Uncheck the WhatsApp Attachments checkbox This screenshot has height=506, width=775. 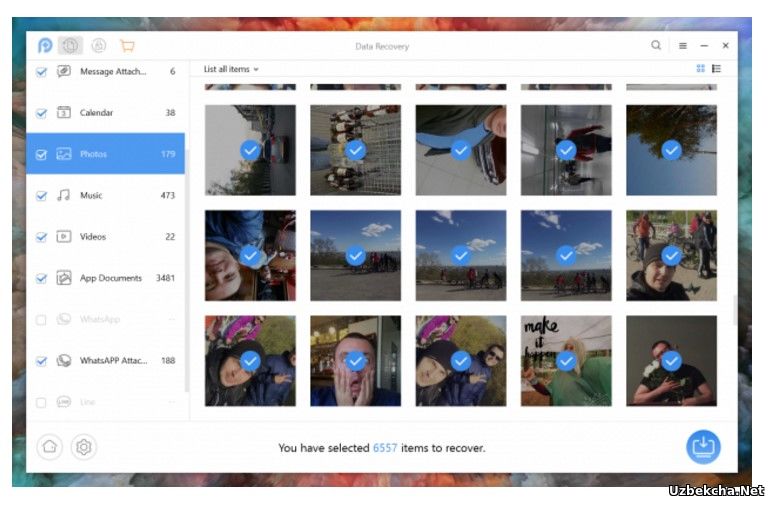tap(42, 361)
